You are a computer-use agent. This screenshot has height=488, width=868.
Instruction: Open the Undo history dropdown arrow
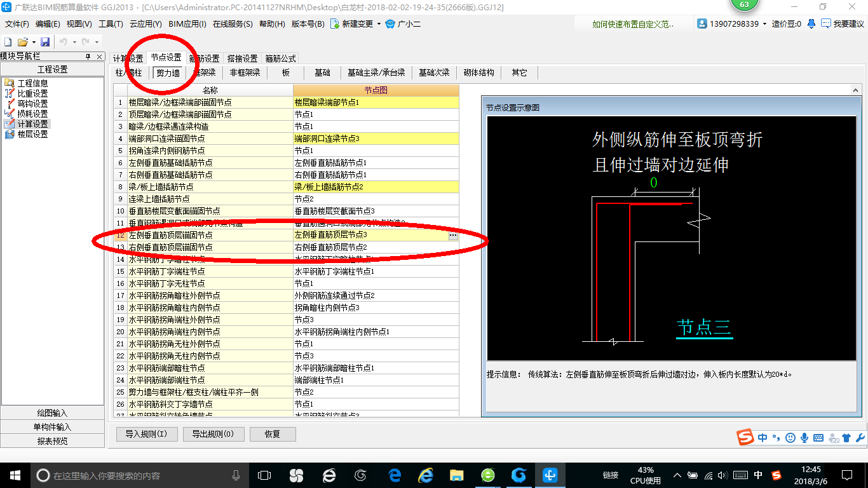tap(74, 42)
